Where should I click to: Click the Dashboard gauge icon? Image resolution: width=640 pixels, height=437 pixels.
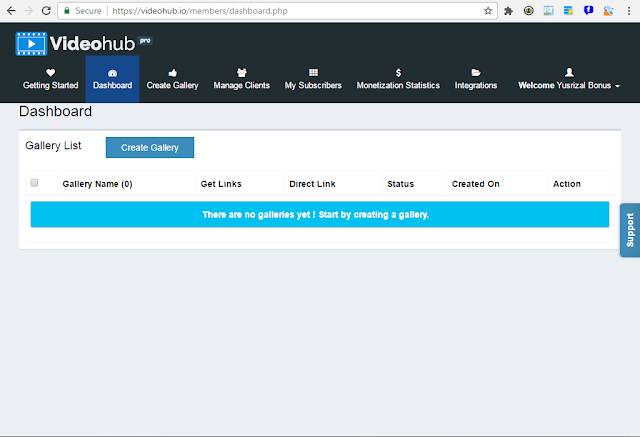coord(113,73)
